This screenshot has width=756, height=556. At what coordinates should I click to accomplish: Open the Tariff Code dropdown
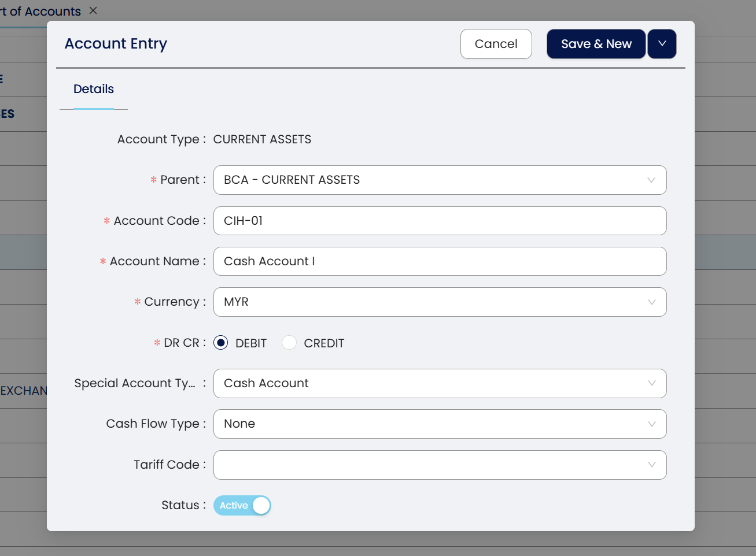coord(440,465)
